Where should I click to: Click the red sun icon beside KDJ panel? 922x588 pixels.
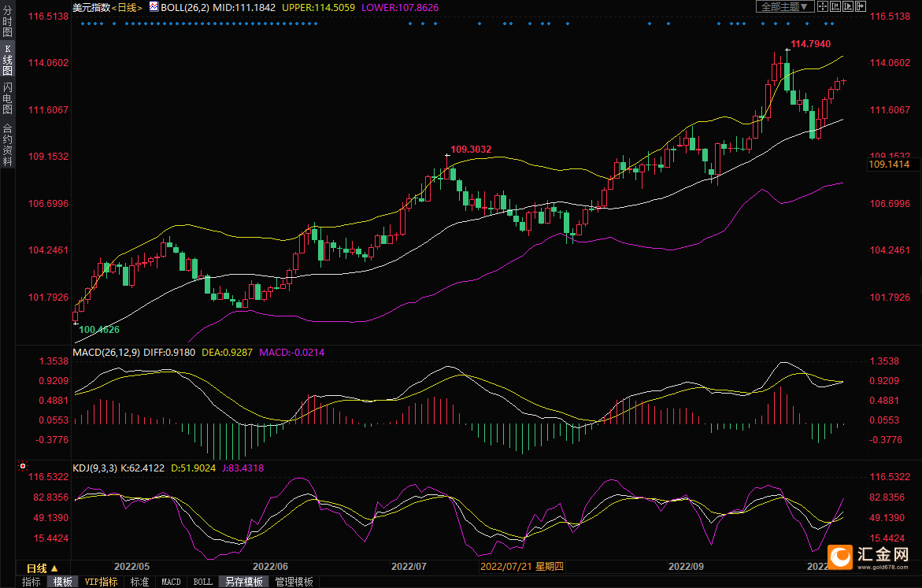click(x=23, y=466)
